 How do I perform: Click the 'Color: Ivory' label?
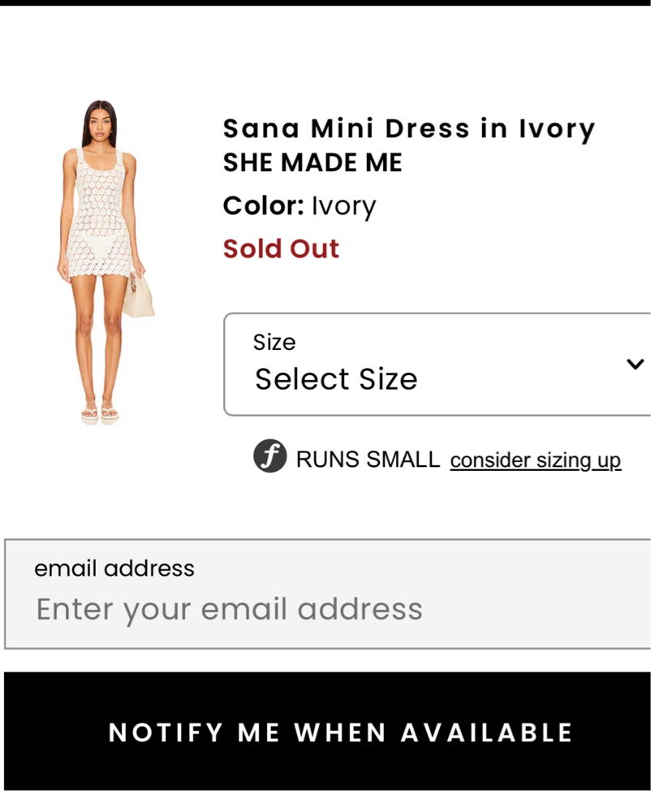pos(300,206)
